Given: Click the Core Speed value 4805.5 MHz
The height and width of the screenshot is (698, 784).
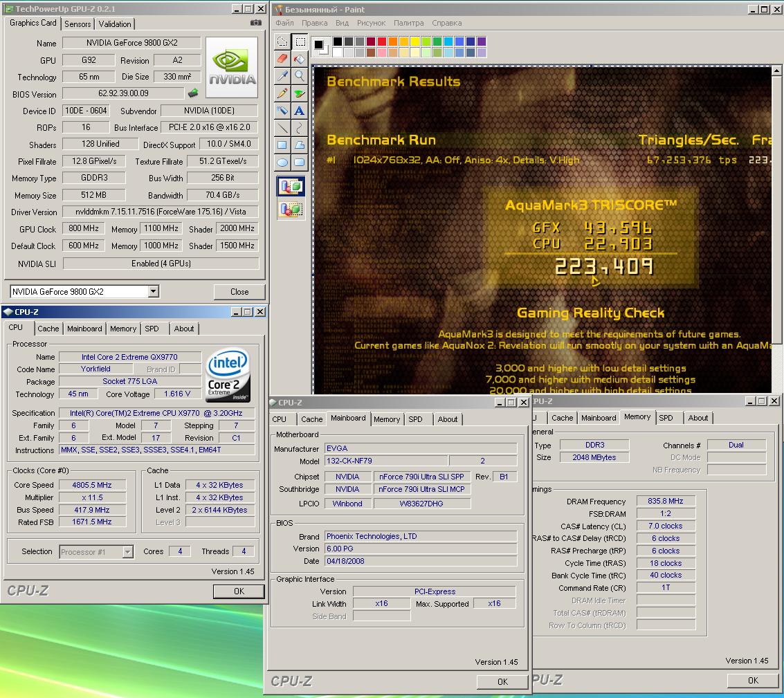Looking at the screenshot, I should [x=92, y=485].
